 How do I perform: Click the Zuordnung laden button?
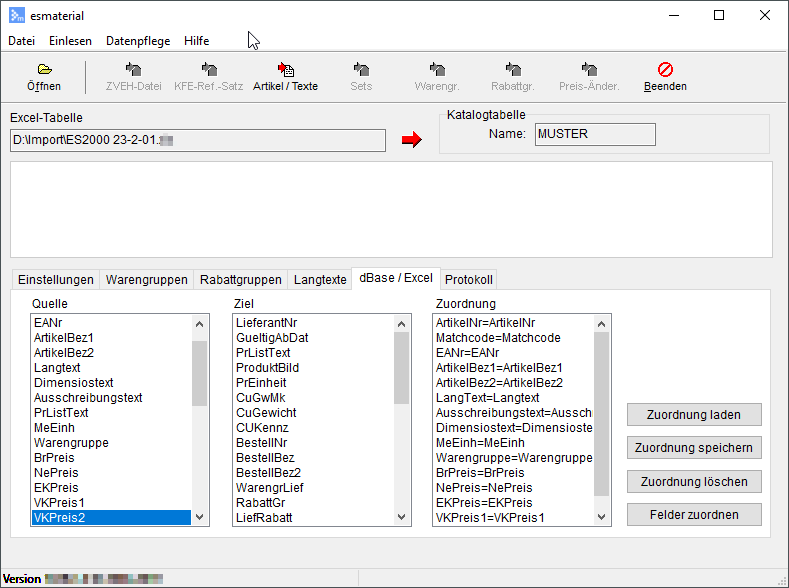(x=694, y=414)
